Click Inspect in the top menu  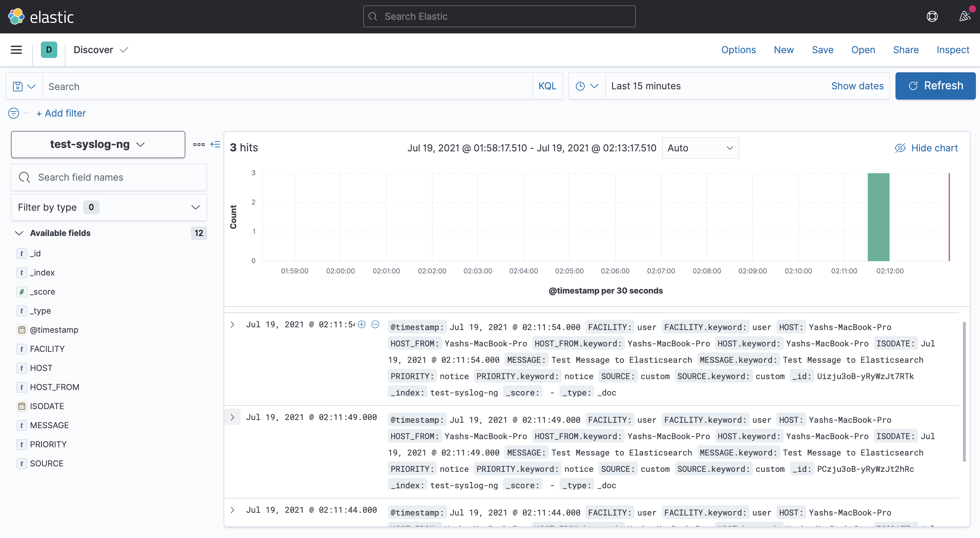(953, 49)
